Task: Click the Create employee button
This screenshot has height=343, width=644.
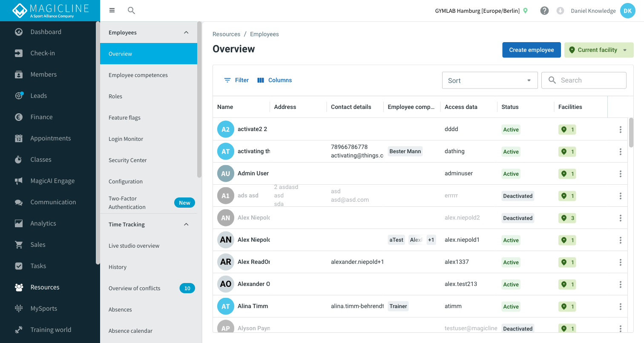Action: click(532, 50)
